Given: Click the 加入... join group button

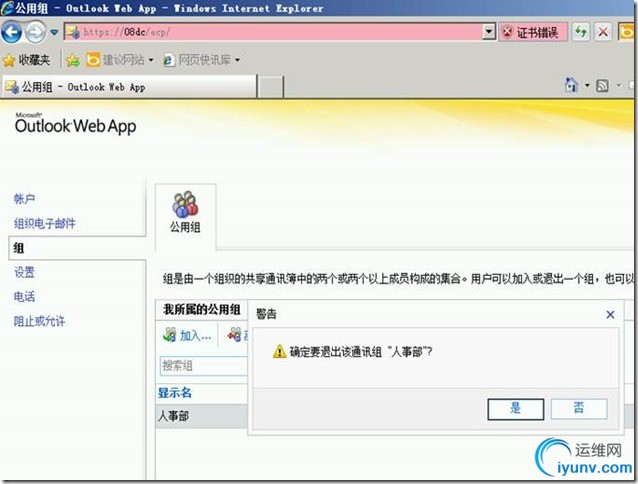Looking at the screenshot, I should [x=188, y=336].
